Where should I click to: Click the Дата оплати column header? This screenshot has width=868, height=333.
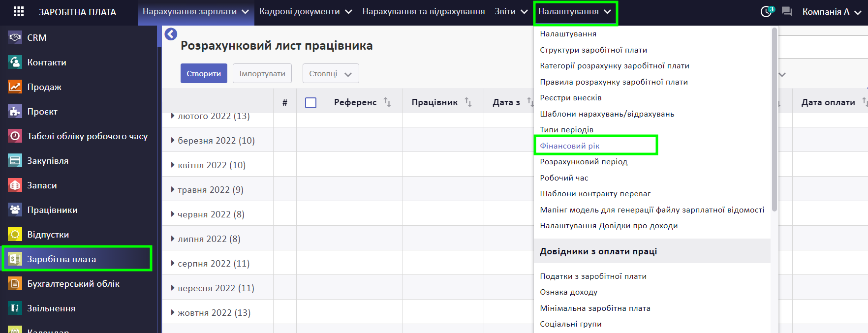[828, 102]
